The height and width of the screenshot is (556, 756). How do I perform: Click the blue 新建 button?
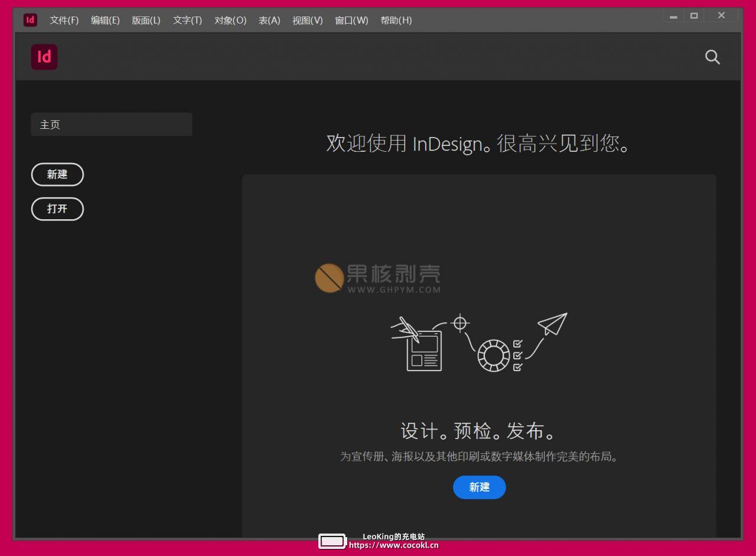480,487
